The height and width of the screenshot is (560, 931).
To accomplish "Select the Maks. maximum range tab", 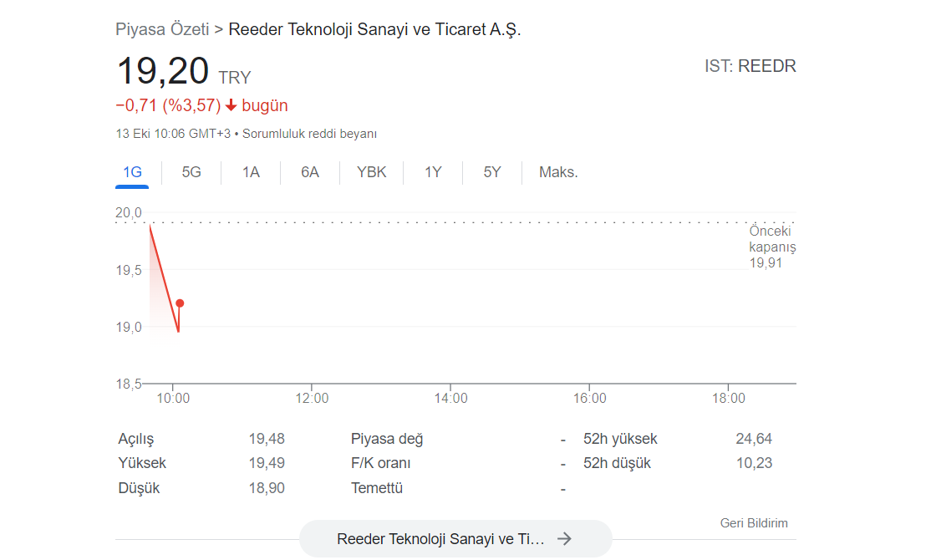I will point(558,172).
